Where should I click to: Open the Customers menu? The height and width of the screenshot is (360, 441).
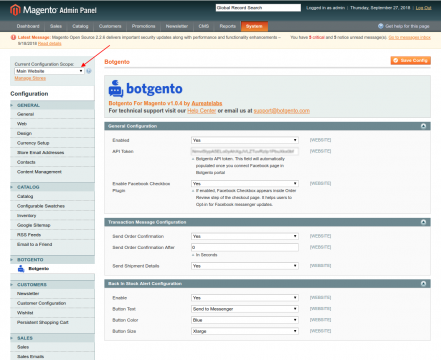pos(110,26)
